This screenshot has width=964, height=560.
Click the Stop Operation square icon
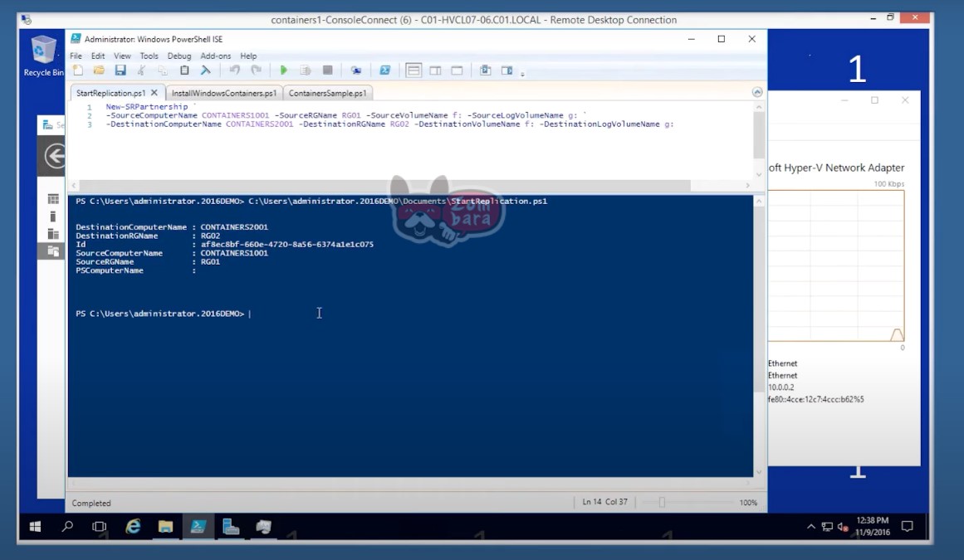[x=328, y=71]
